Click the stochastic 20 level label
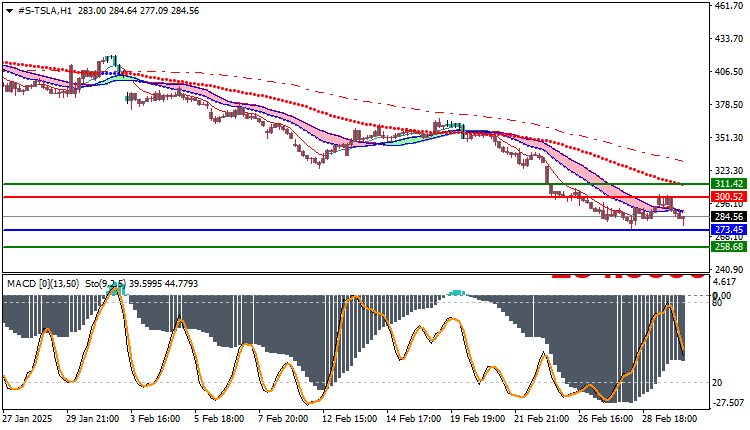750x430 pixels. pos(717,383)
